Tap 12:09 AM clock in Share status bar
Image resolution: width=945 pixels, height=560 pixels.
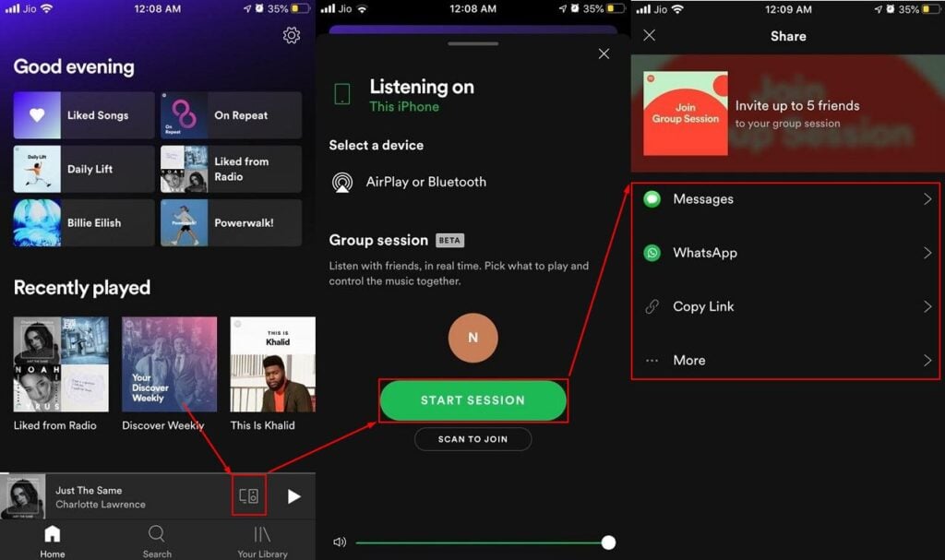point(788,9)
